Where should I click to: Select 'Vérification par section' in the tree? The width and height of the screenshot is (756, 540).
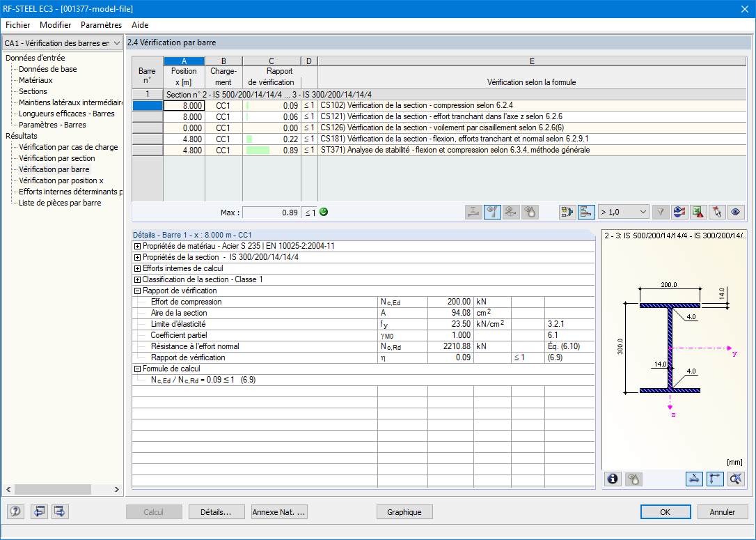(x=57, y=158)
